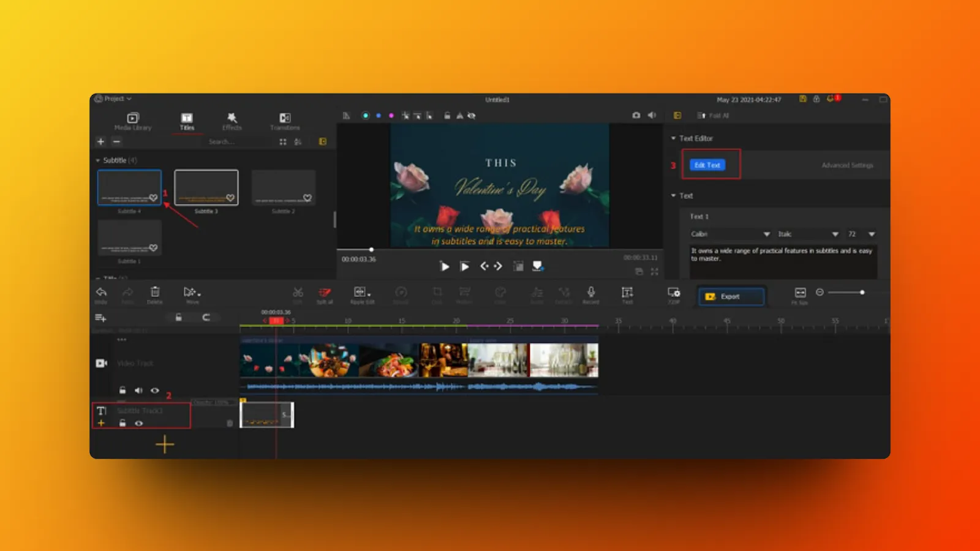
Task: Click the sort icon beside grid view
Action: pos(298,141)
